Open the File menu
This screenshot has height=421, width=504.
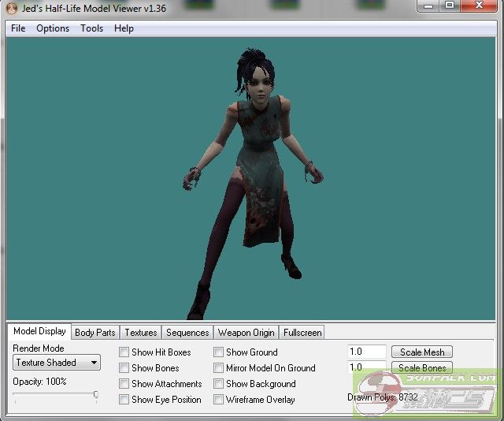[18, 28]
